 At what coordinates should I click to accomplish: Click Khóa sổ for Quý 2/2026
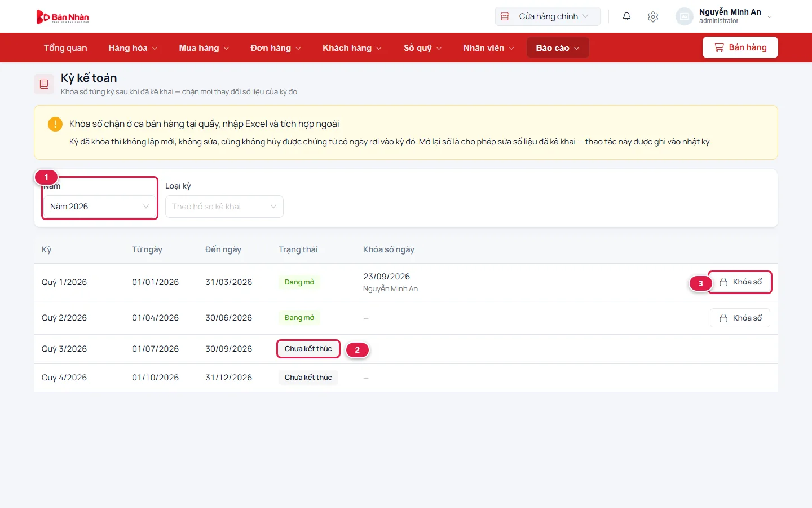[740, 318]
